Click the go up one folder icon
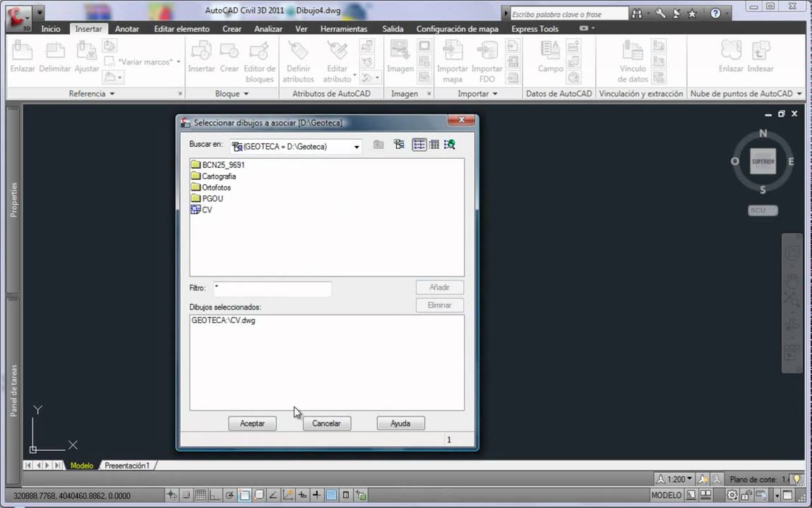812x508 pixels. click(x=378, y=145)
